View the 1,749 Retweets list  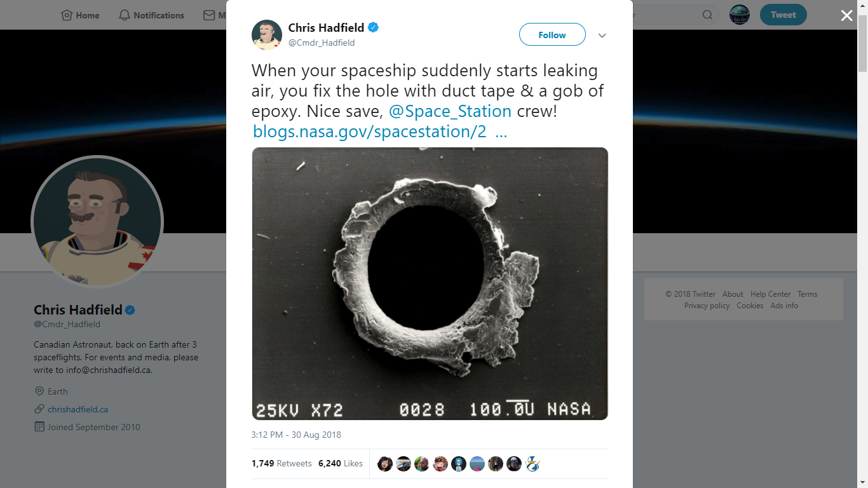281,463
